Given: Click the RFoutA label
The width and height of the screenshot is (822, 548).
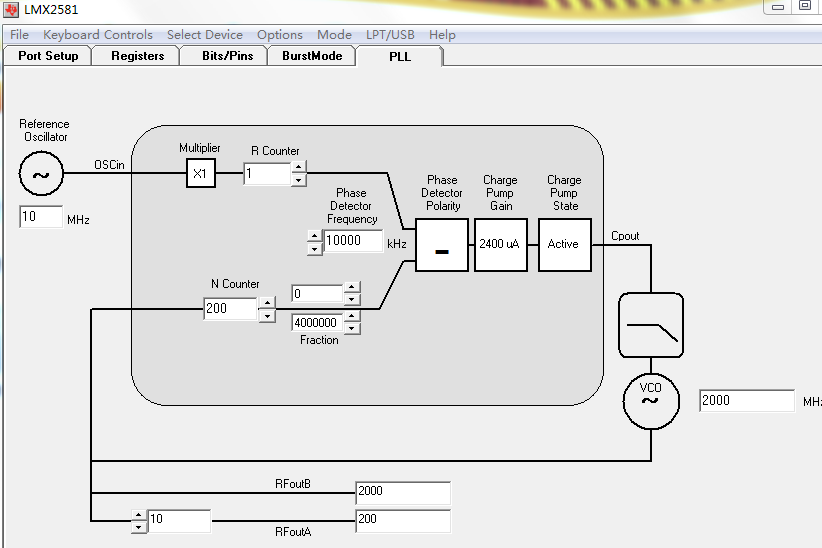Looking at the screenshot, I should (x=293, y=532).
